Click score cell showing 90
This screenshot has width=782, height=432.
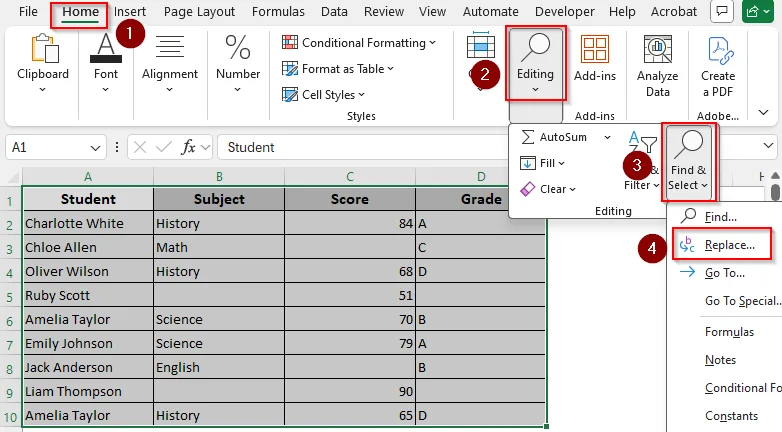(x=350, y=392)
